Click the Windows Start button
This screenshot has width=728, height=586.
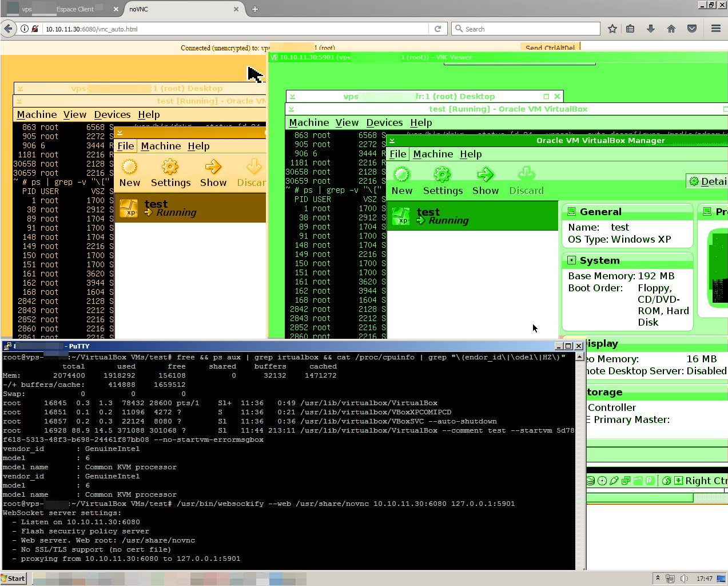click(14, 579)
